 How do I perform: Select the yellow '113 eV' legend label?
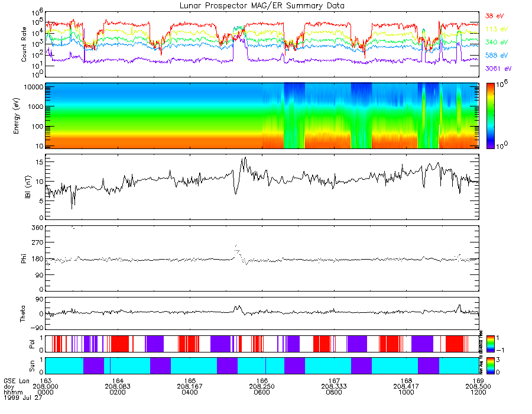click(497, 29)
